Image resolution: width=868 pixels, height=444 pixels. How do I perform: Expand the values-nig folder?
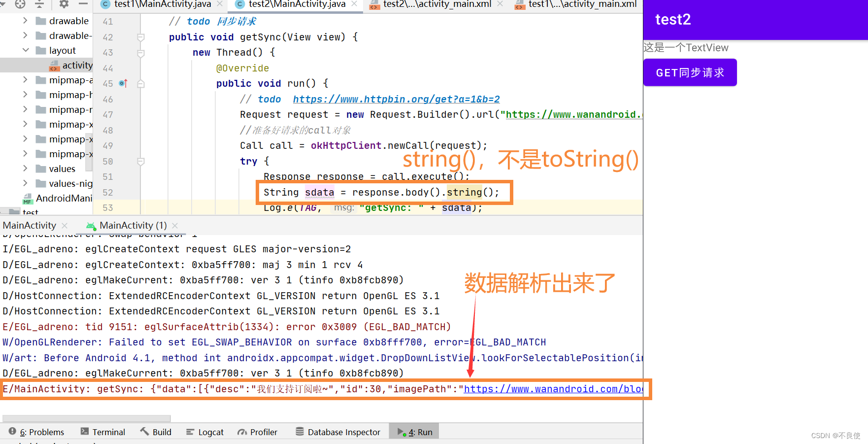coord(25,183)
